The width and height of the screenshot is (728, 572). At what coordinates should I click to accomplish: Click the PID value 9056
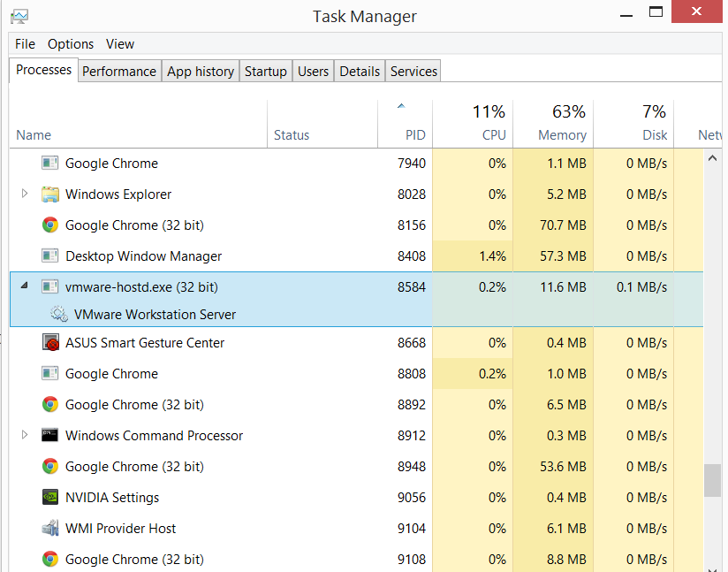point(412,497)
